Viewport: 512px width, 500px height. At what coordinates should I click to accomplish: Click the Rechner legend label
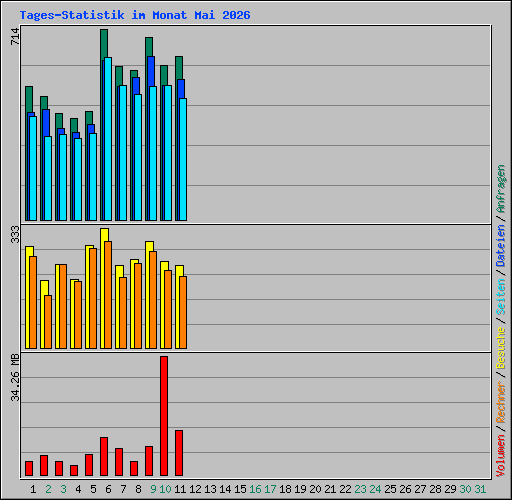501,402
